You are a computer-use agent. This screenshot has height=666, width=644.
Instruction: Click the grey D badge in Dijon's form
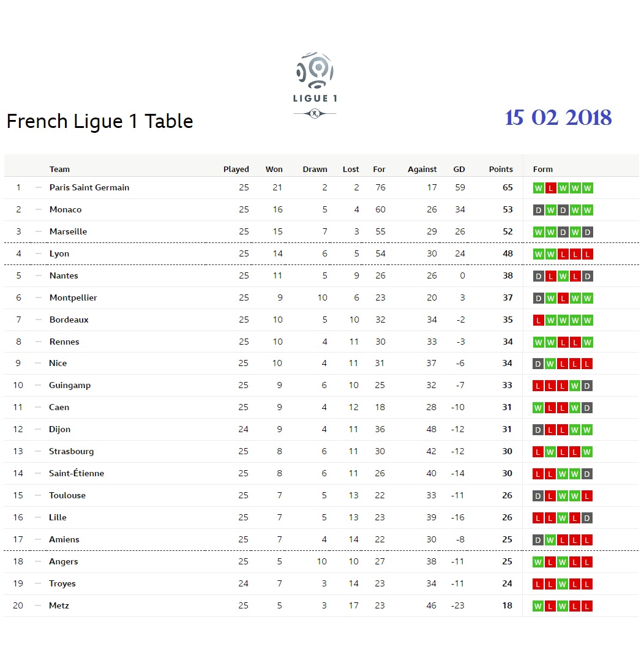(539, 430)
